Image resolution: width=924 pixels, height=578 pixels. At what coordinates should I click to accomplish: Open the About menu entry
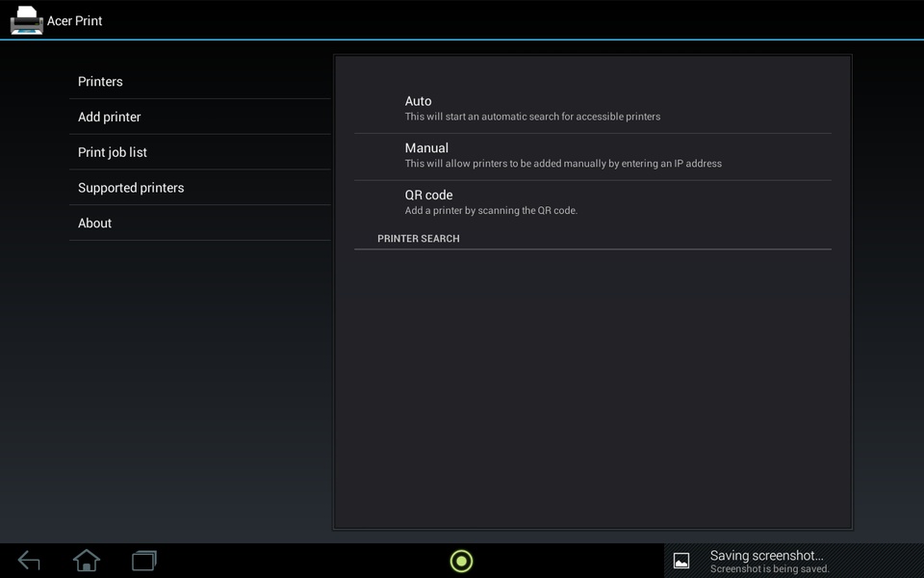coord(200,223)
